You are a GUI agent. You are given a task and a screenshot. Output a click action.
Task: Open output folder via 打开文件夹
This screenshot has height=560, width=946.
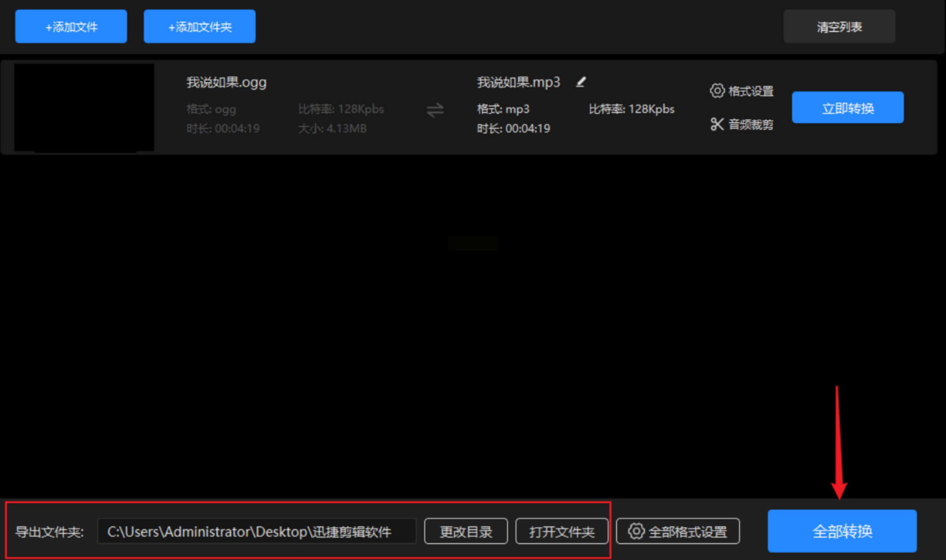[561, 532]
